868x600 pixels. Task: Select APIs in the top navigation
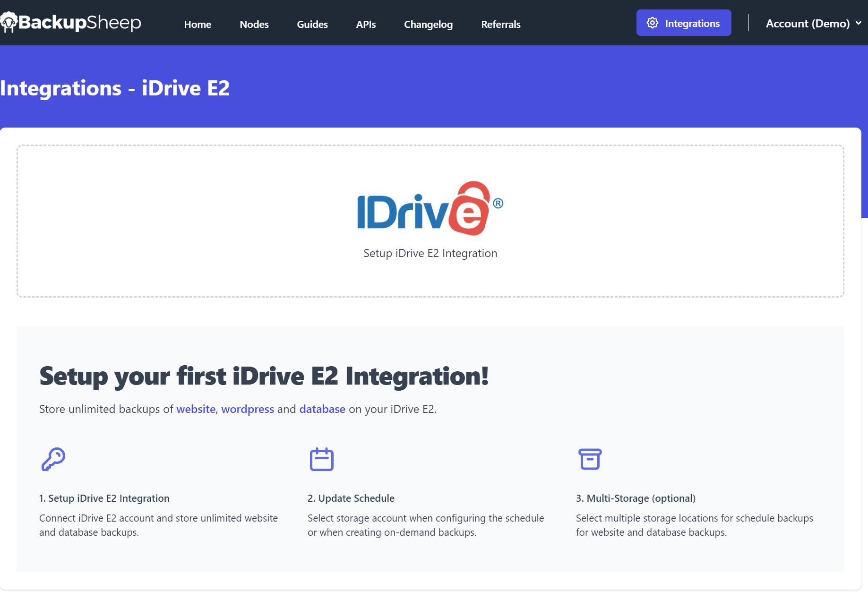(366, 24)
